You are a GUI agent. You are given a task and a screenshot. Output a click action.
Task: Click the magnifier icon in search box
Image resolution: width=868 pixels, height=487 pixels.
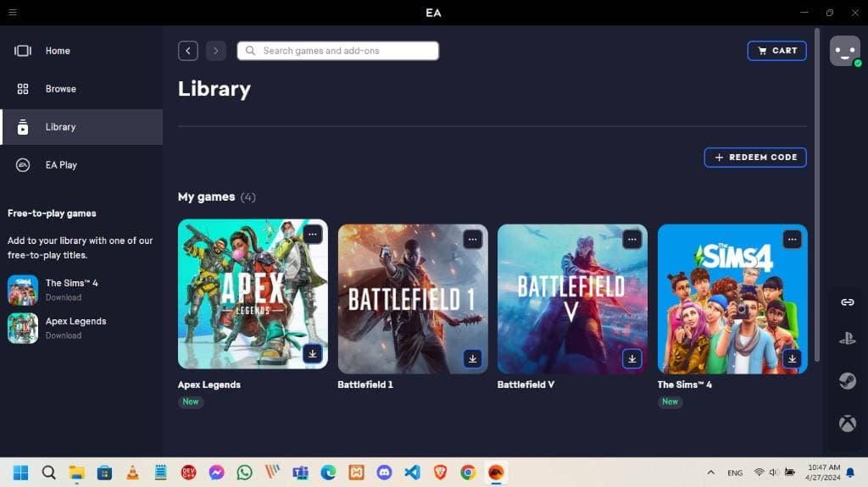tap(250, 51)
